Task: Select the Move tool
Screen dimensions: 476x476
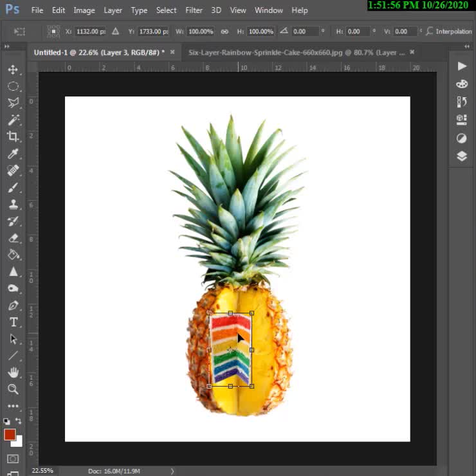Action: (x=13, y=69)
